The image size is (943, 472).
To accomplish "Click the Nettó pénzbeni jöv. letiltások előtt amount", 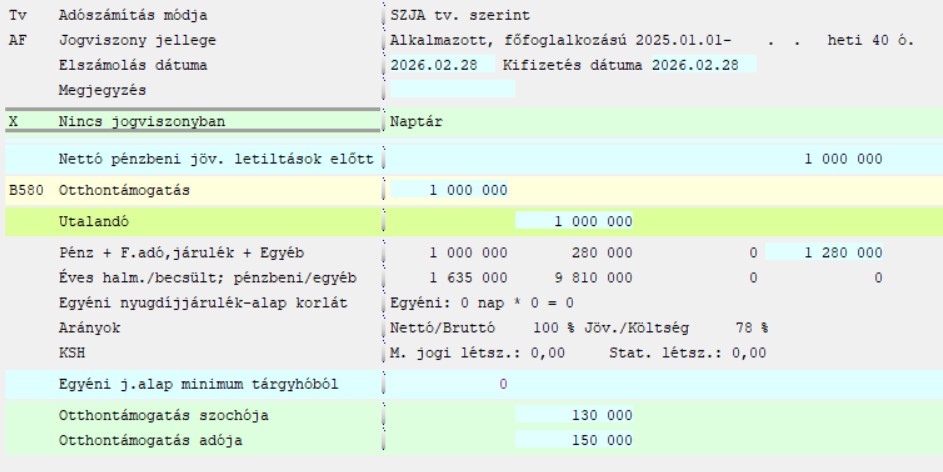I will click(843, 159).
